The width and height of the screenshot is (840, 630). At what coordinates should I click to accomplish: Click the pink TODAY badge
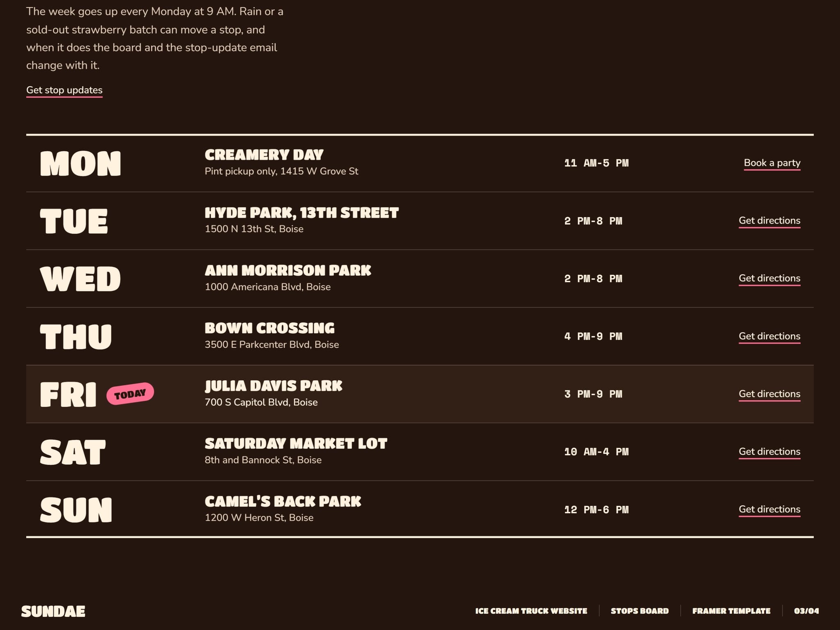coord(130,394)
